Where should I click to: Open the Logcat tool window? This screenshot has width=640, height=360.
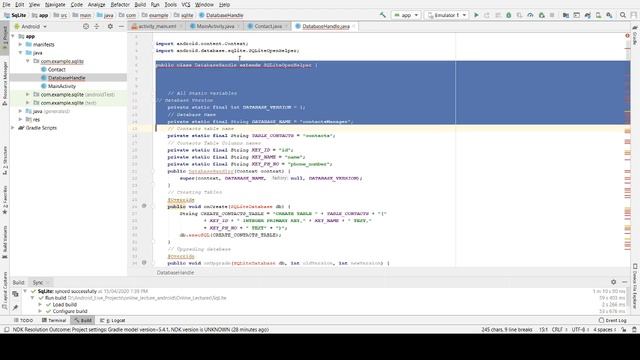point(113,320)
